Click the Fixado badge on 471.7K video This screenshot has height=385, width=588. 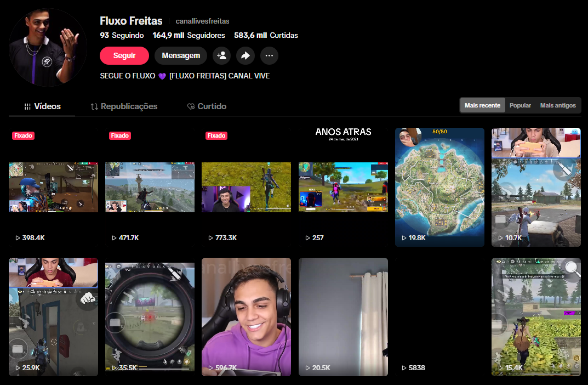pos(119,136)
